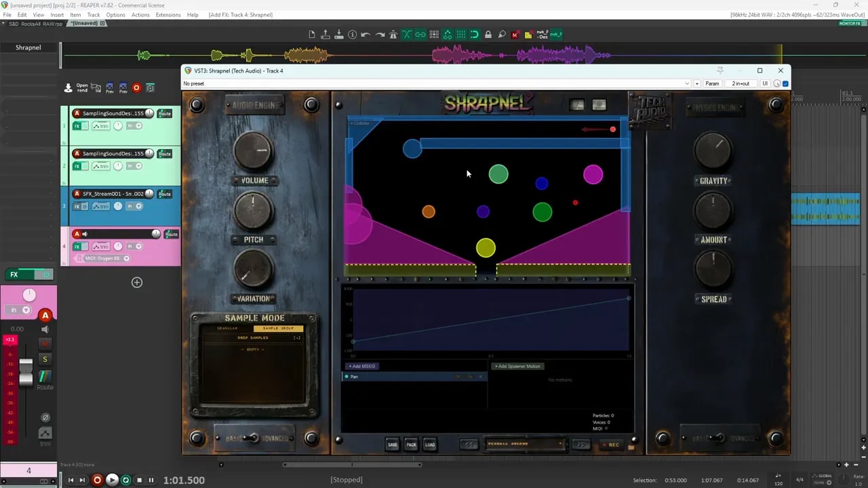Toggle the solo button on the mixer strip
Screen dimensions: 868x488
(45, 359)
